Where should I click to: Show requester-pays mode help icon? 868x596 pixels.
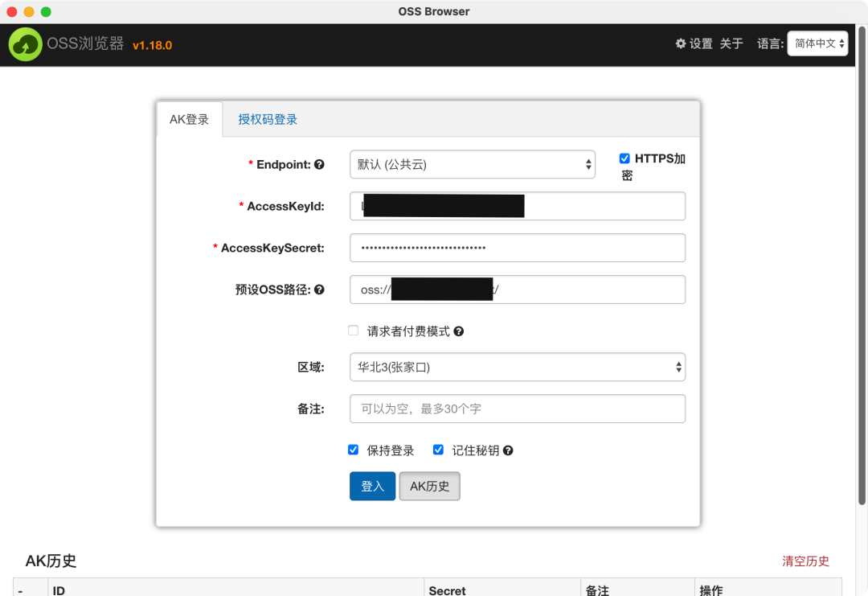tap(459, 331)
